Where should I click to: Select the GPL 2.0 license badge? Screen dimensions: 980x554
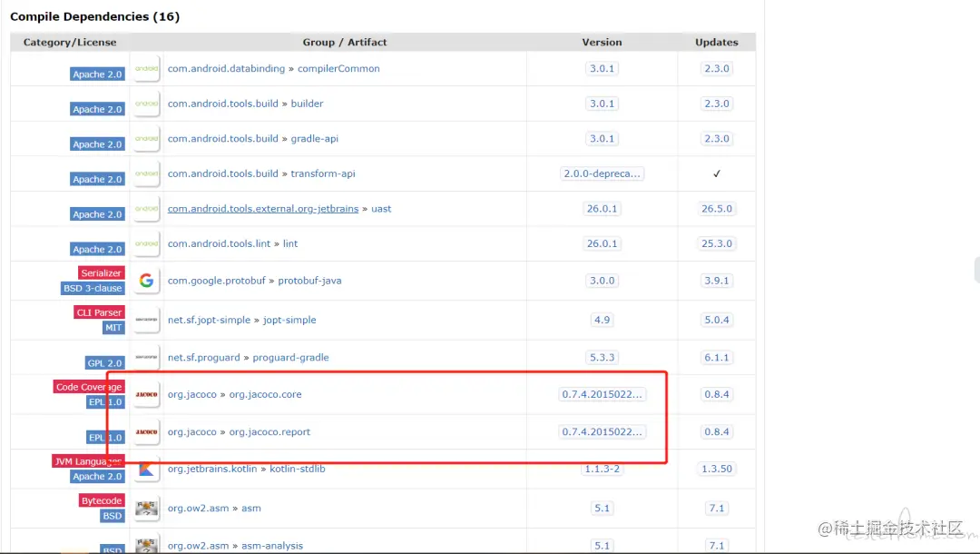coord(104,362)
